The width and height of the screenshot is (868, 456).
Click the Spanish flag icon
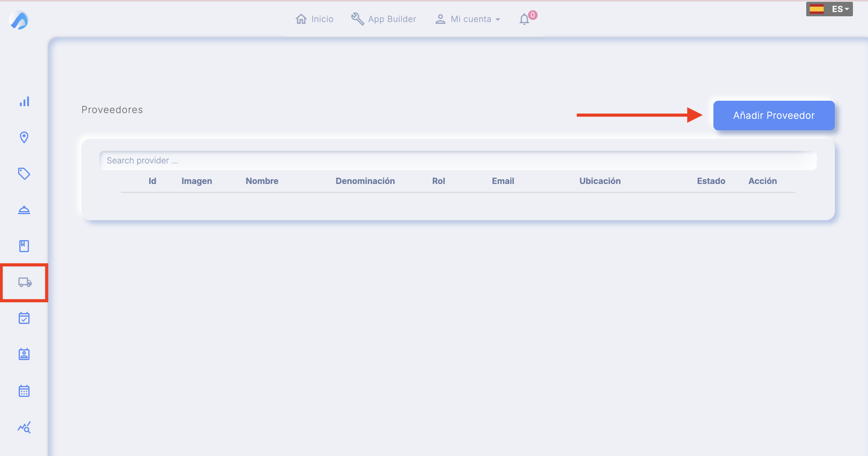[x=816, y=9]
